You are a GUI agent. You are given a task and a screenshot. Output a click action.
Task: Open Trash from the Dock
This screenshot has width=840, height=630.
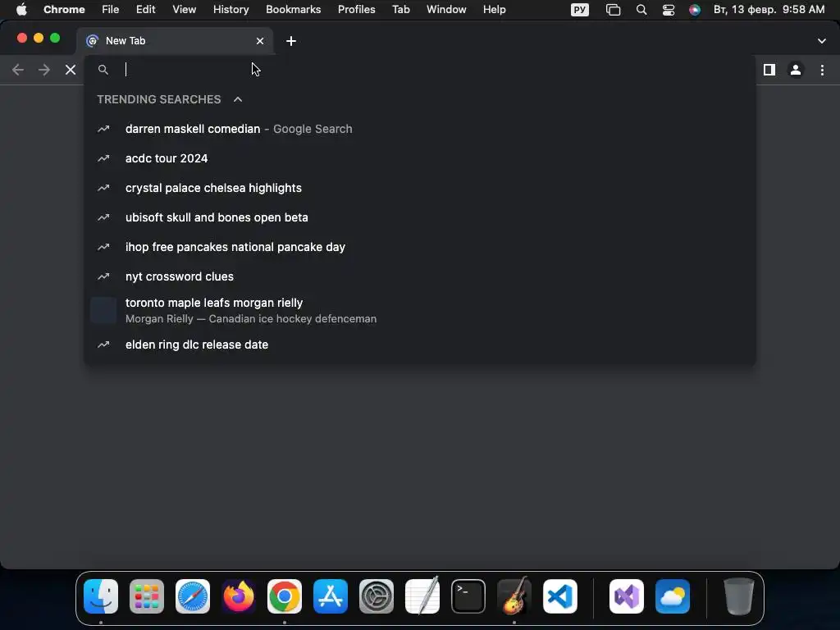(739, 596)
